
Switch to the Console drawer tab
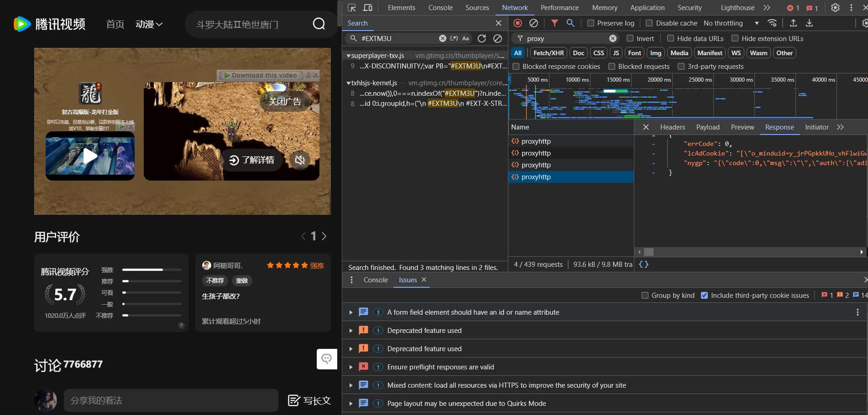tap(376, 280)
